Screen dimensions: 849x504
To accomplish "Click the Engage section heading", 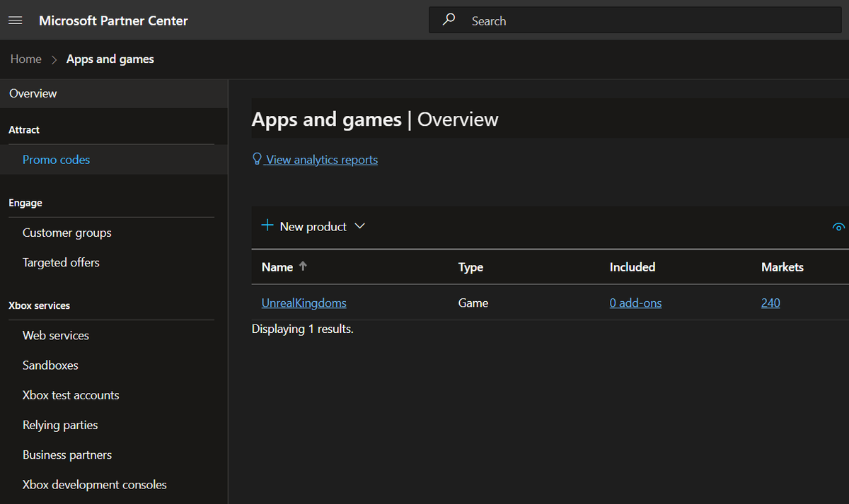I will click(x=25, y=203).
